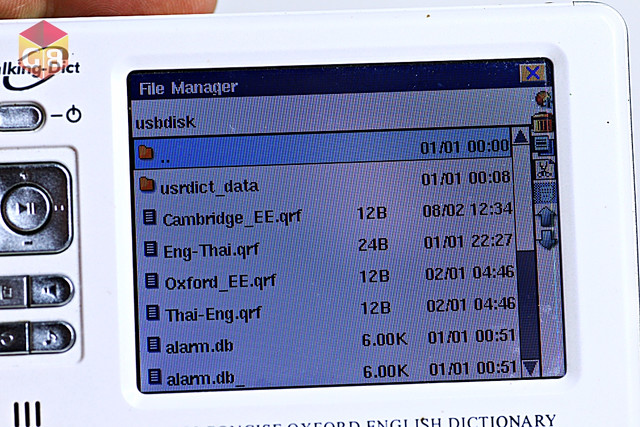Click the file icon beside alarm.db
Viewport: 640px width, 427px height.
coord(154,345)
